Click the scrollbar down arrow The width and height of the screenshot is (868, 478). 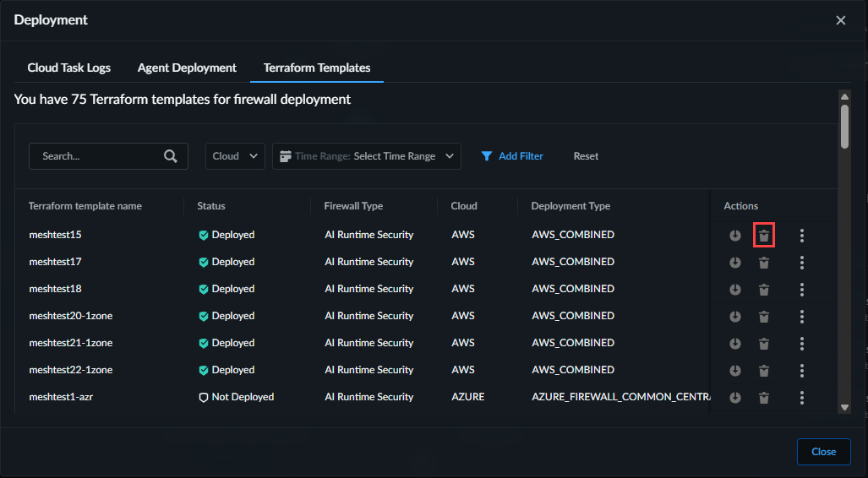(x=844, y=407)
